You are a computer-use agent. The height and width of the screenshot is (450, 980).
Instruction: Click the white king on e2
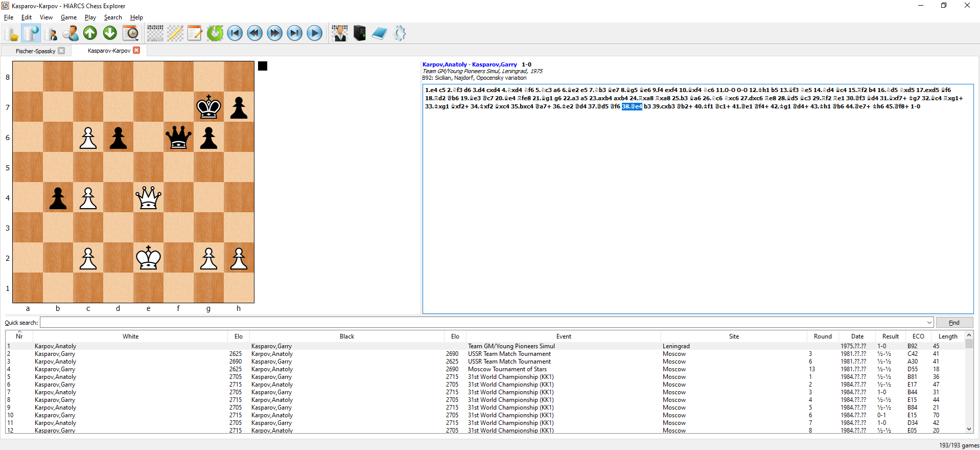click(x=148, y=258)
